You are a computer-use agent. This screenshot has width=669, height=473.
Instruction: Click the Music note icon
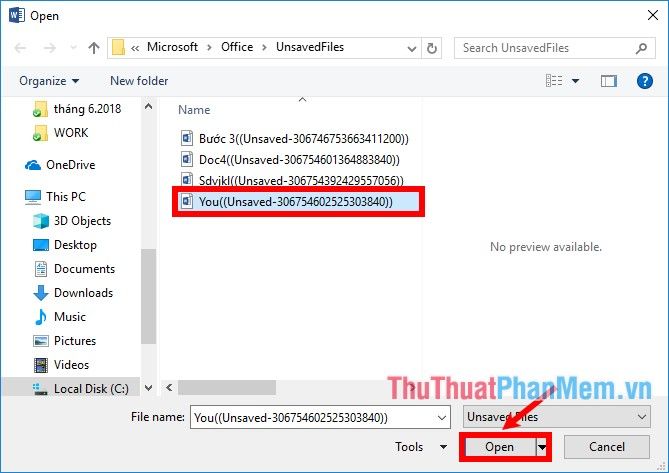pos(41,317)
